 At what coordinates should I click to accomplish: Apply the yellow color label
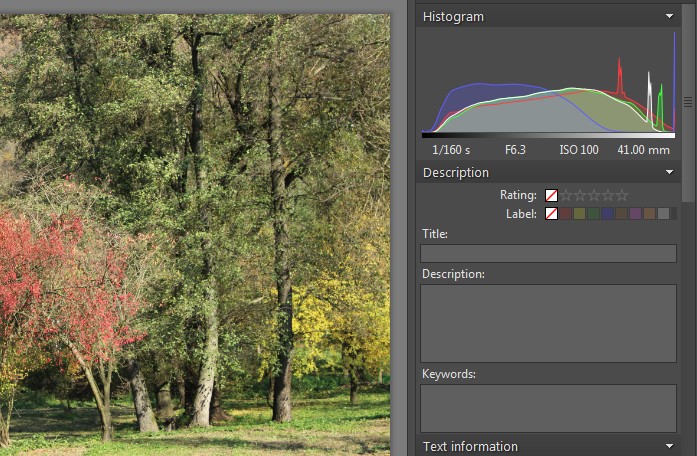pos(580,214)
